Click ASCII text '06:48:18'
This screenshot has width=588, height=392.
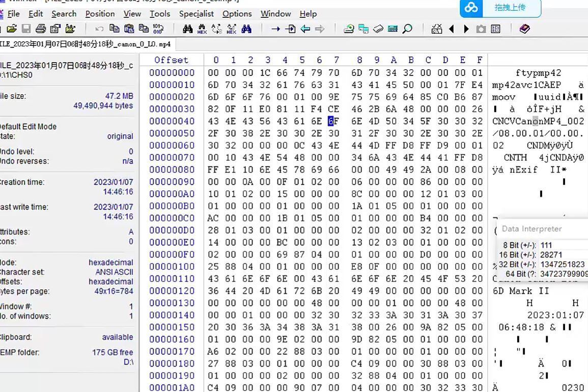tap(521, 327)
